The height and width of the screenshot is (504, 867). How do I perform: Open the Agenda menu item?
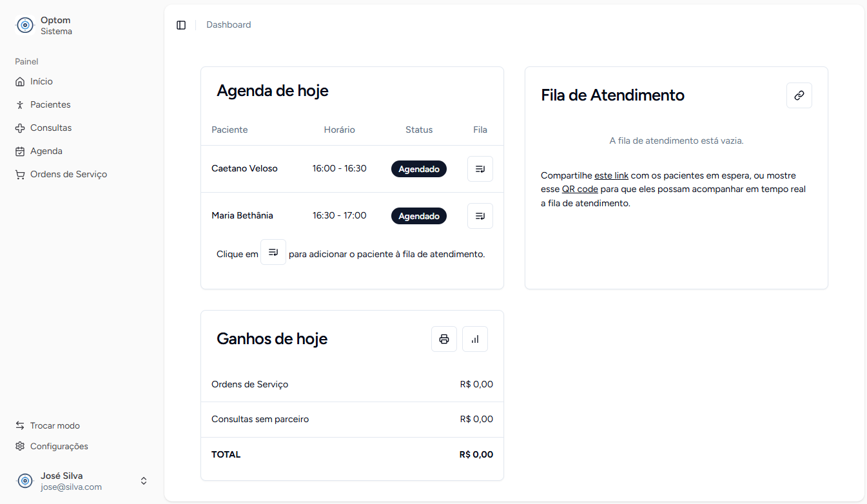tap(82, 151)
